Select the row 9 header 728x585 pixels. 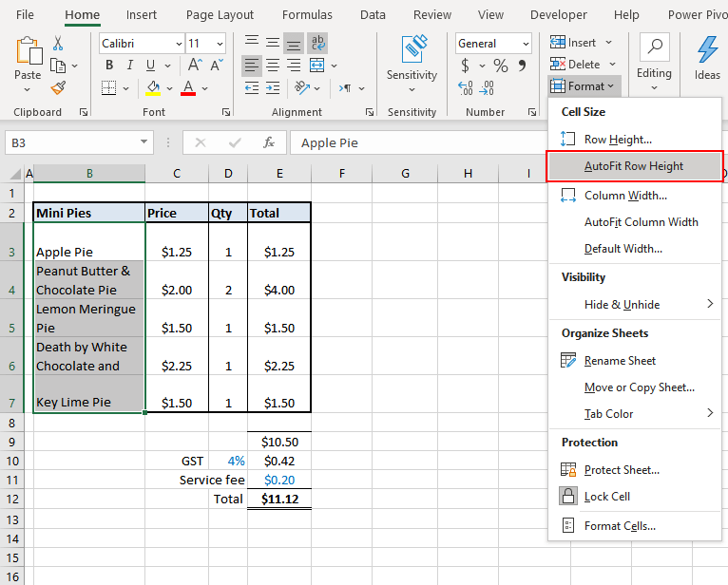(11, 442)
